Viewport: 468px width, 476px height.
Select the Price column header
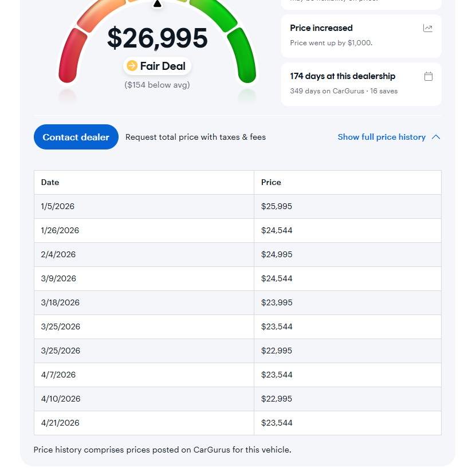pos(271,182)
